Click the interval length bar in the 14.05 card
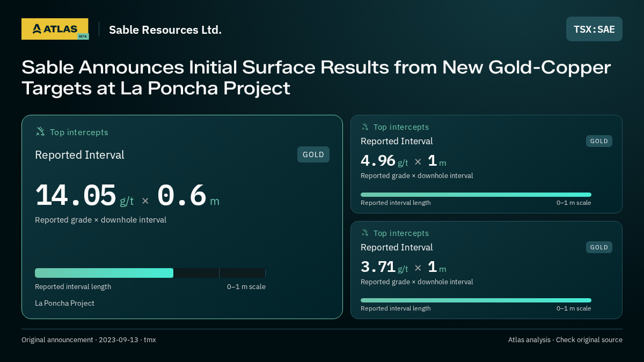Screen dimensions: 644x362 [x=150, y=273]
